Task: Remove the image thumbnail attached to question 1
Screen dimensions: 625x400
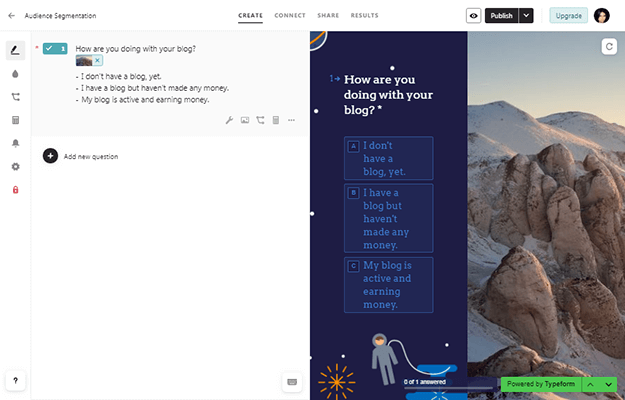Action: point(98,61)
